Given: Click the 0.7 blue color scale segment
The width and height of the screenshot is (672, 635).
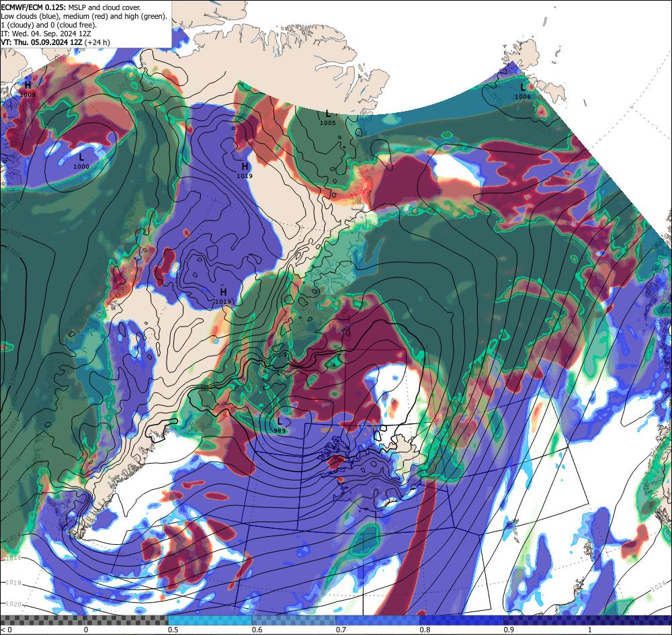Looking at the screenshot, I should tap(378, 620).
